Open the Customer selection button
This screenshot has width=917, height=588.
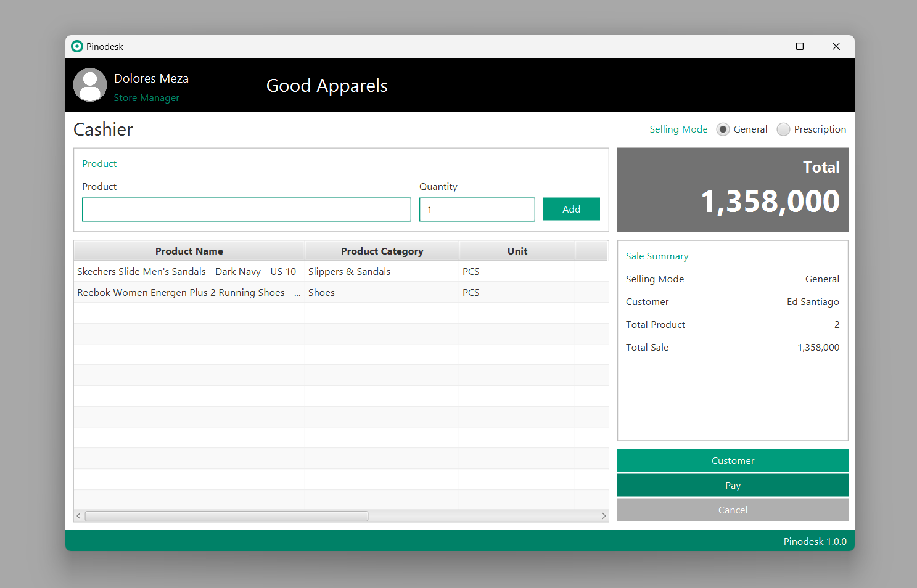(732, 461)
